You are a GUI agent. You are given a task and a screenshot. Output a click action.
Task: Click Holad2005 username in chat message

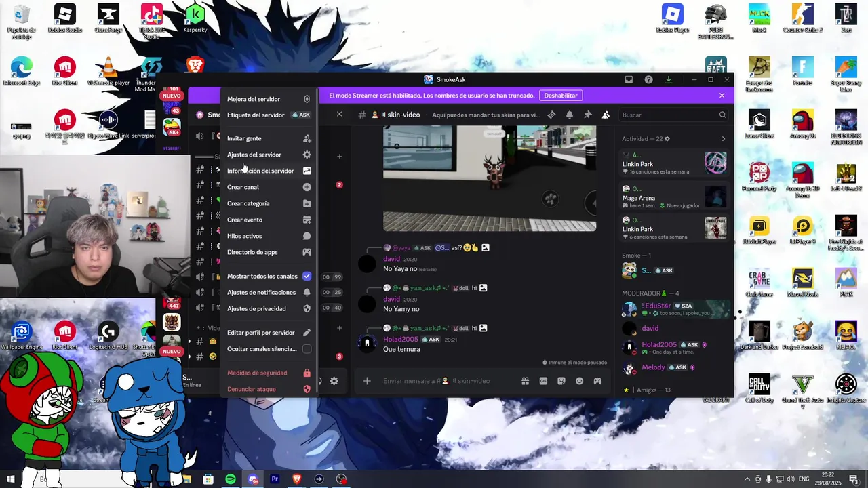click(x=401, y=340)
